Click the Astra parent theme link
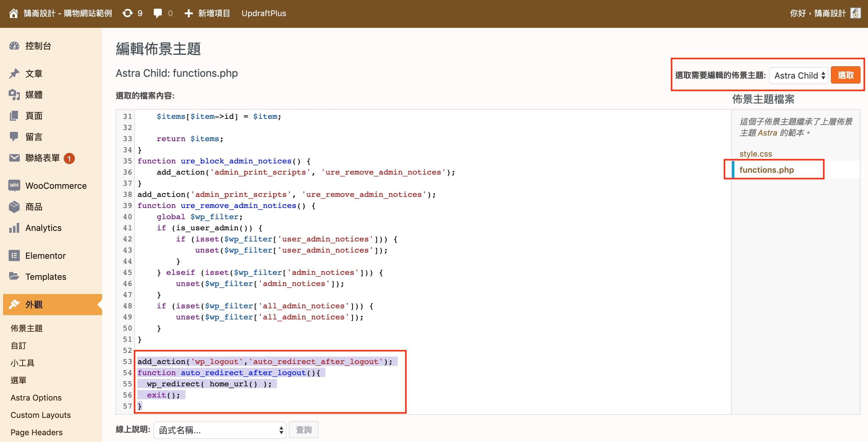This screenshot has height=442, width=868. click(767, 133)
